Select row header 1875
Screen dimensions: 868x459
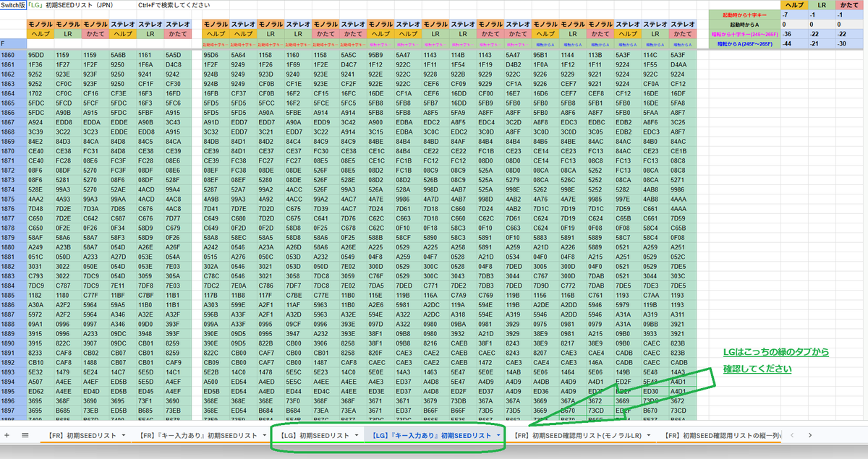13,199
